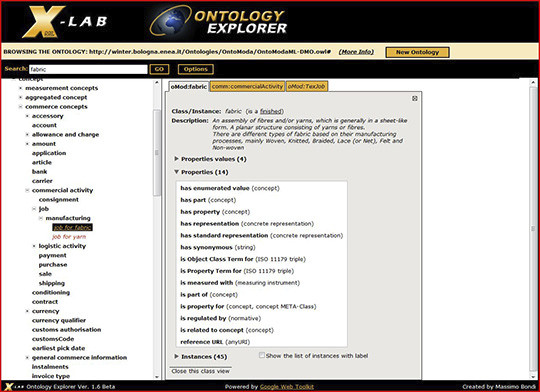Select 'instalments' tree item
Screen dimensions: 540x392
50,367
